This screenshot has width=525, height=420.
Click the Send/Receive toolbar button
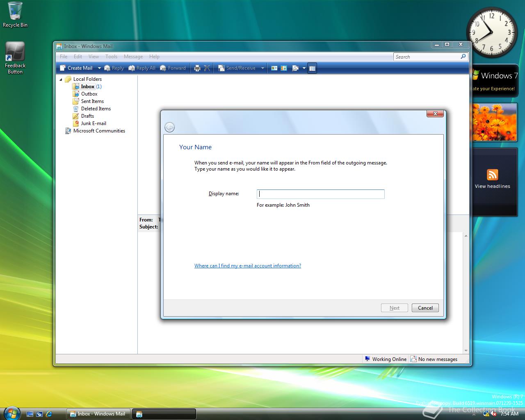coord(237,68)
